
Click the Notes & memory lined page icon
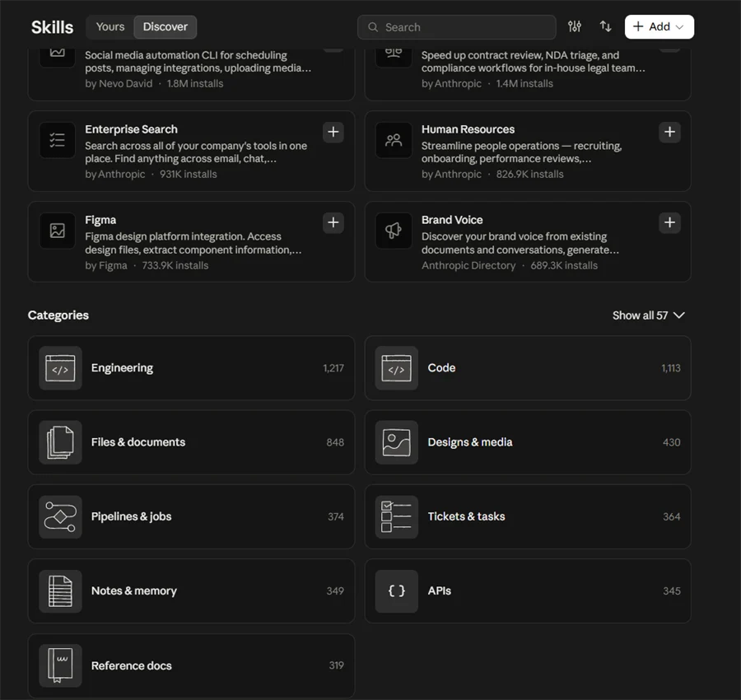click(x=60, y=590)
